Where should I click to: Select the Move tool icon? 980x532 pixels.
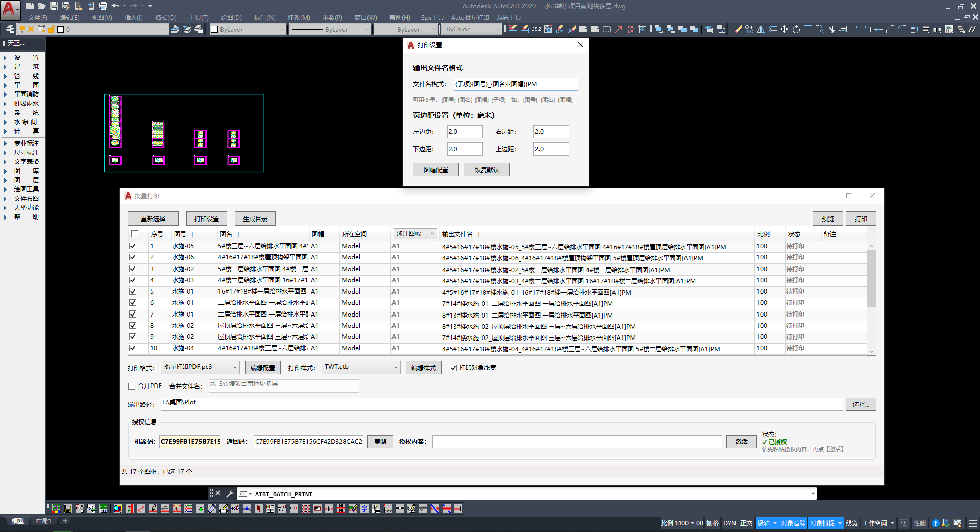click(x=784, y=29)
